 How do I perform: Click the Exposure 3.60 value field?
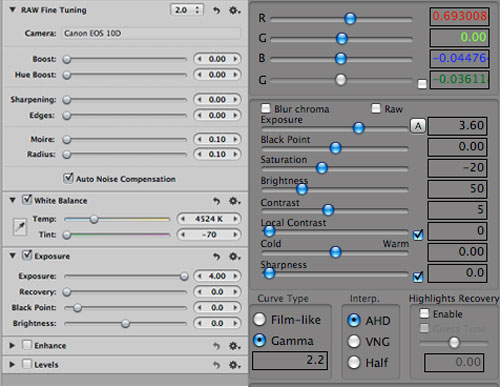[x=457, y=126]
